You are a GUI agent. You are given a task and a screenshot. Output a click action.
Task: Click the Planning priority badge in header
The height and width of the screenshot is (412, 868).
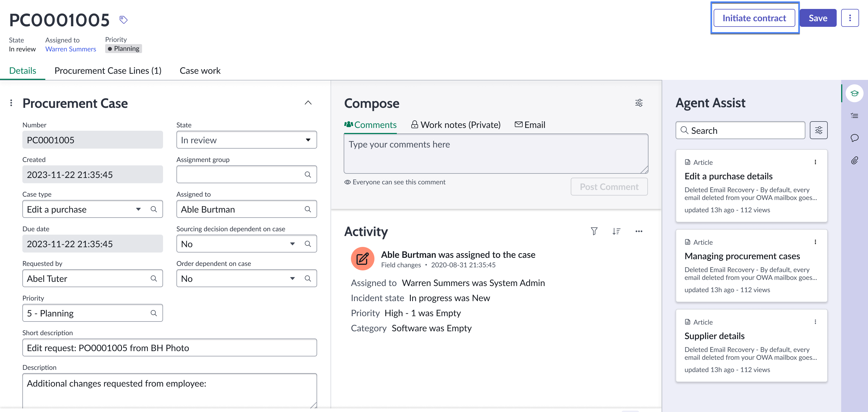[123, 49]
